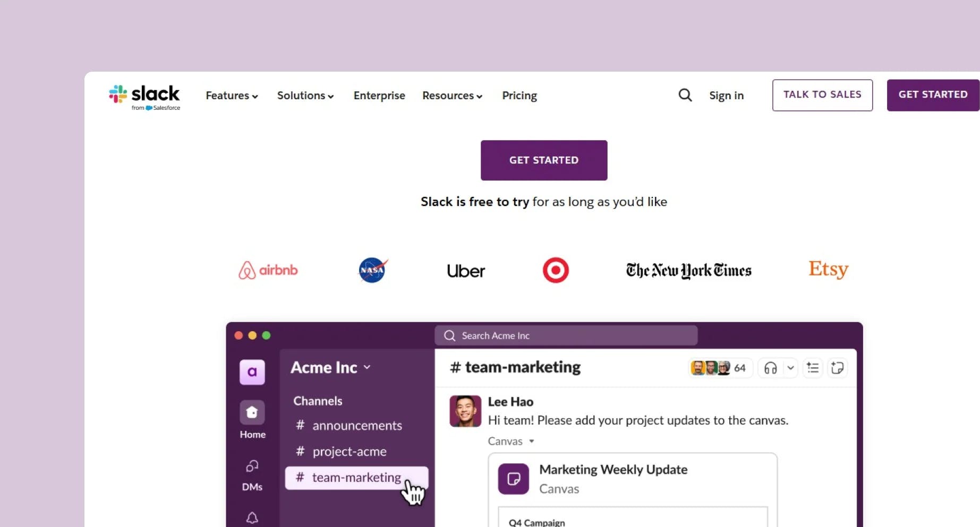Click the Sign in link
This screenshot has width=980, height=527.
pos(726,96)
